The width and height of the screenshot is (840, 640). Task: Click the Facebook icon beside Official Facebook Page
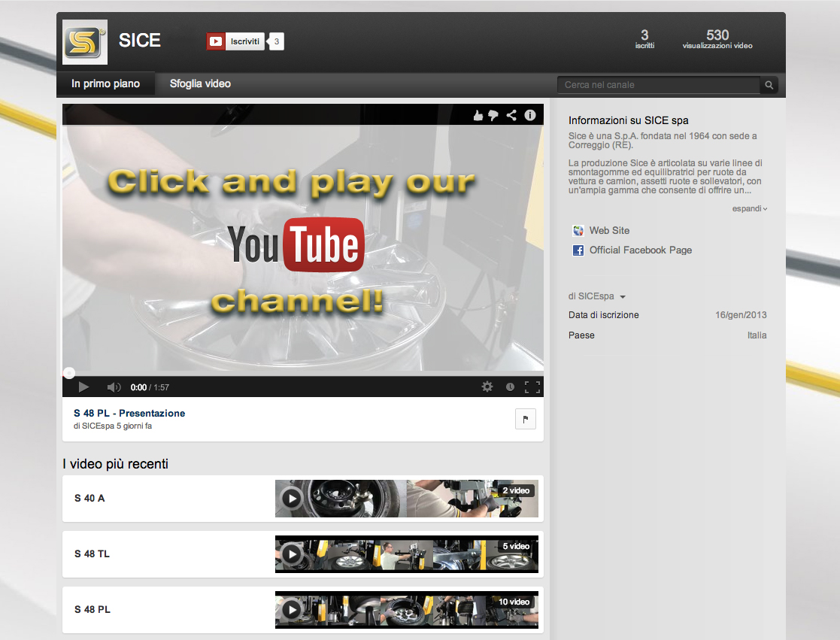click(578, 250)
